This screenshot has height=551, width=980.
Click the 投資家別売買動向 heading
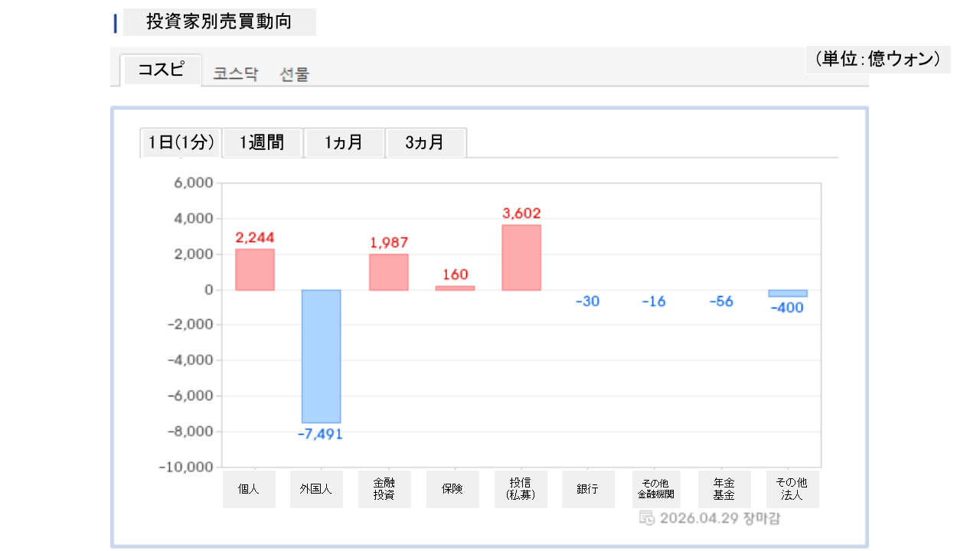click(219, 22)
